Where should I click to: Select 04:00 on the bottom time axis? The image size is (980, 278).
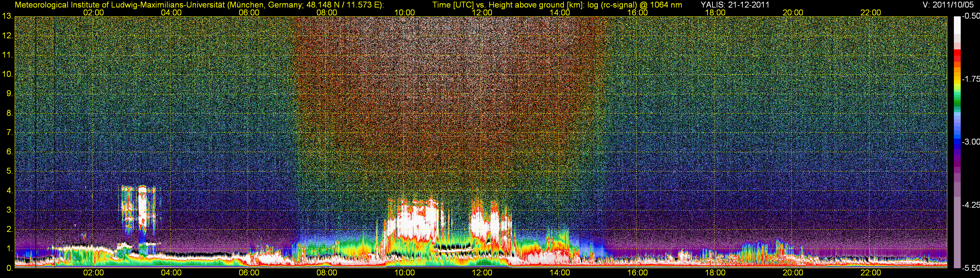[171, 273]
